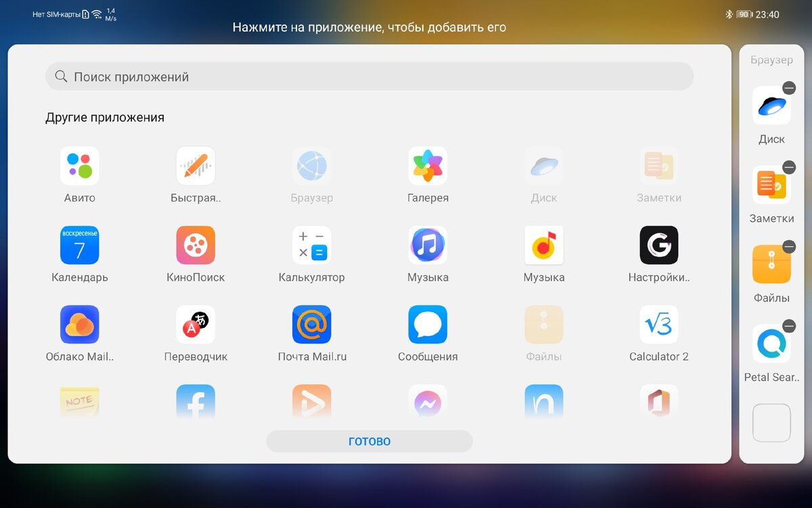Tap the empty slot in side panel
Screen dimensions: 812x508
pos(771,423)
